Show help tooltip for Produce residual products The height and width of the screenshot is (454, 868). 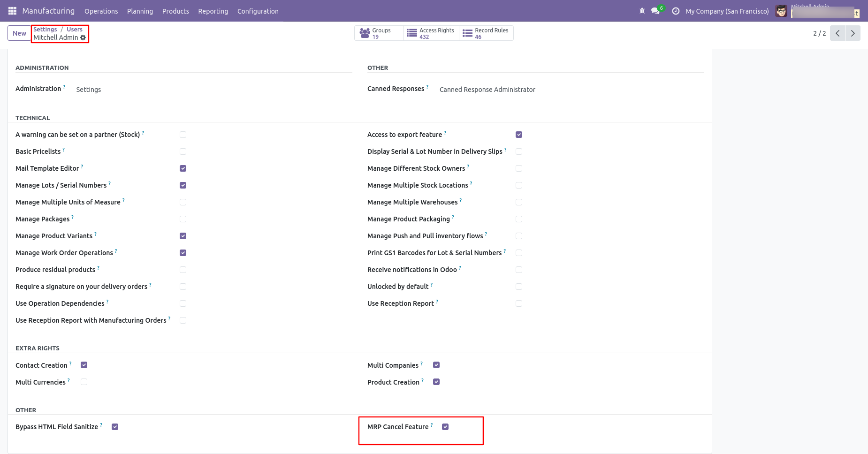point(99,268)
